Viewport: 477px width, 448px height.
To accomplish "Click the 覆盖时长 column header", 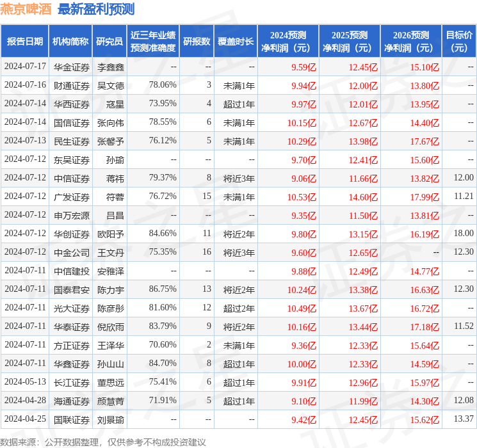I will point(236,42).
